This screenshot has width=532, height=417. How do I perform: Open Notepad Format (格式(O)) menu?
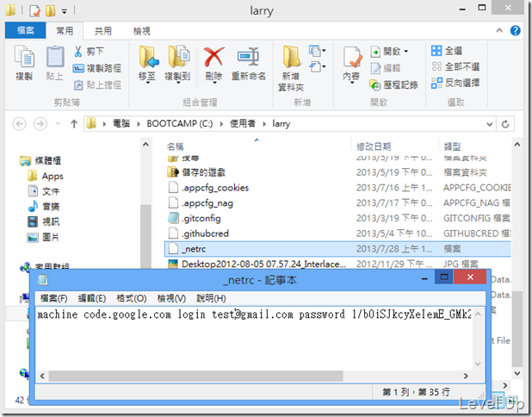click(x=132, y=298)
